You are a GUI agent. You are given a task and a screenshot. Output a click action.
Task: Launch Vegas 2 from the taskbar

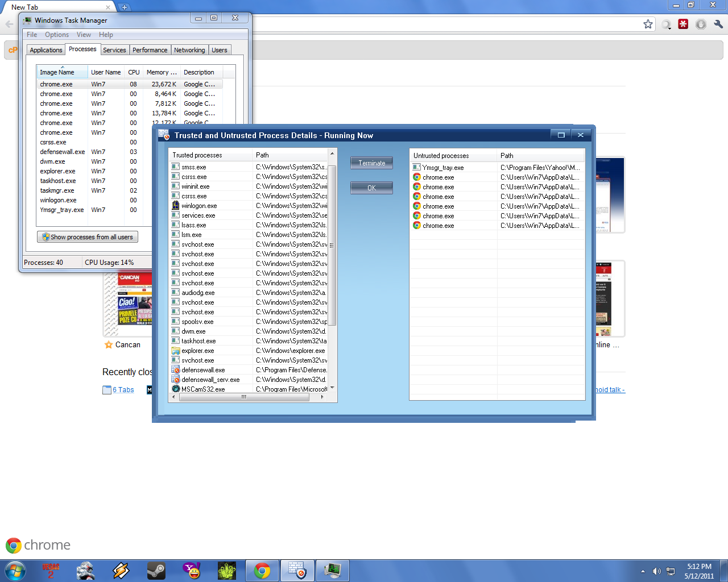pos(51,571)
